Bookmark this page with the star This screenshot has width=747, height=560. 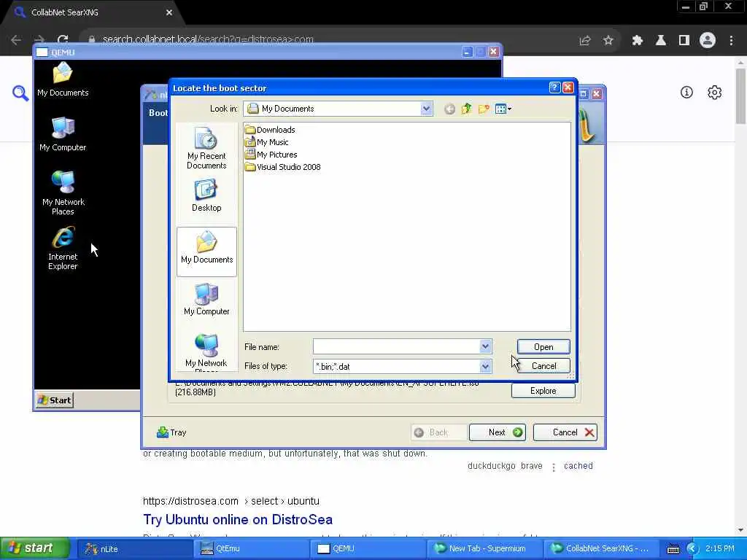[608, 41]
